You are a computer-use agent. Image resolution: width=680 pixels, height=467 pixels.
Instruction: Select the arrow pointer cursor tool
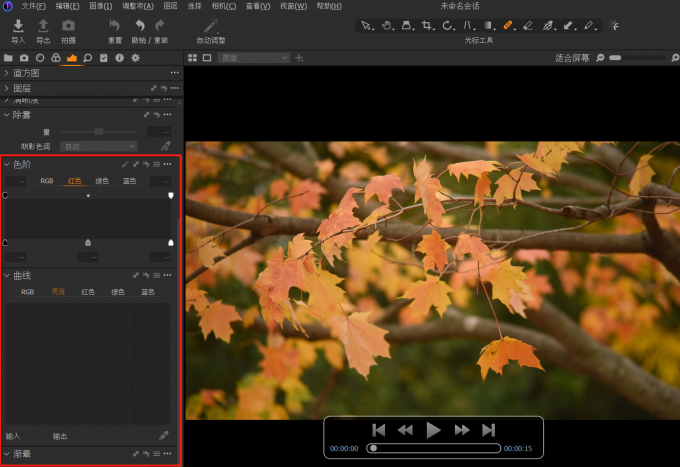tap(366, 26)
